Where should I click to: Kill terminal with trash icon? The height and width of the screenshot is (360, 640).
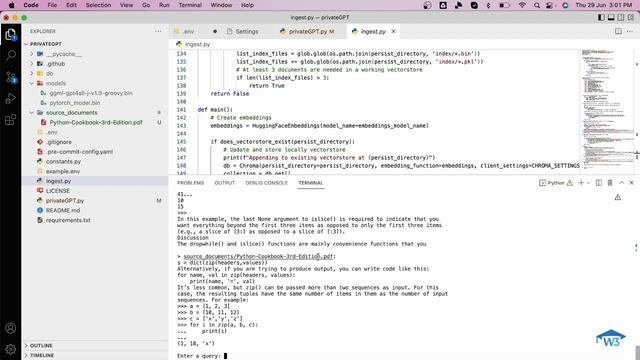pos(610,183)
